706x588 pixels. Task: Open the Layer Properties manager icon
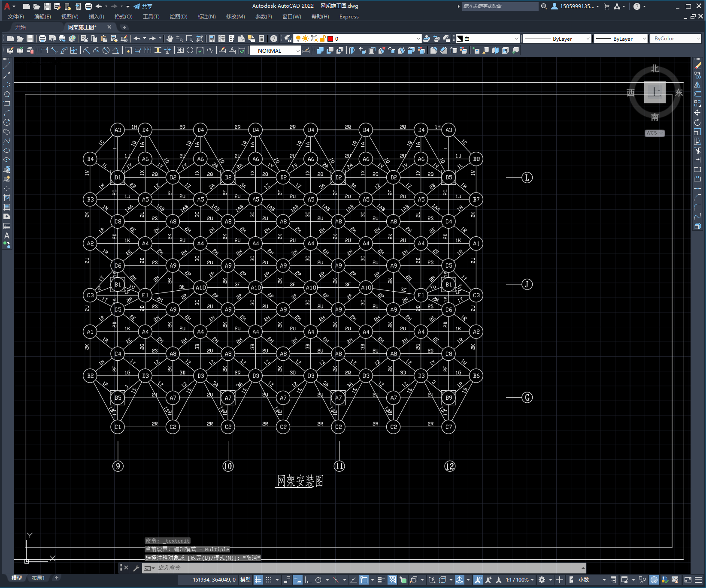[288, 39]
